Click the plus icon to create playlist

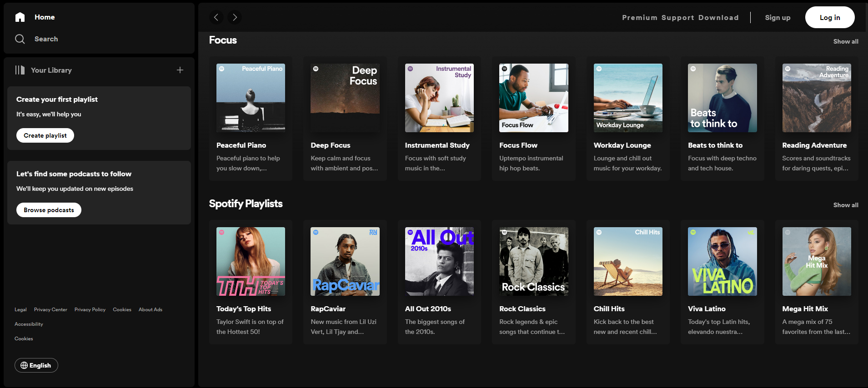(180, 70)
